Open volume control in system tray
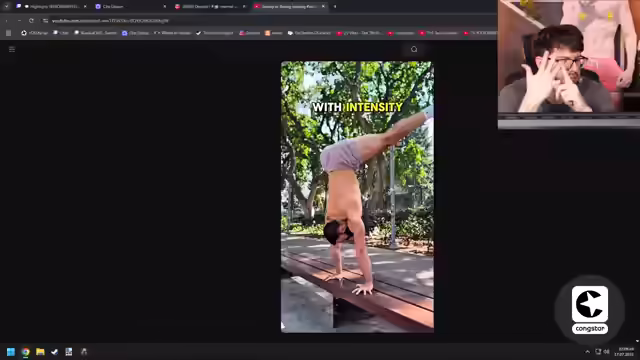The width and height of the screenshot is (640, 360). [607, 351]
